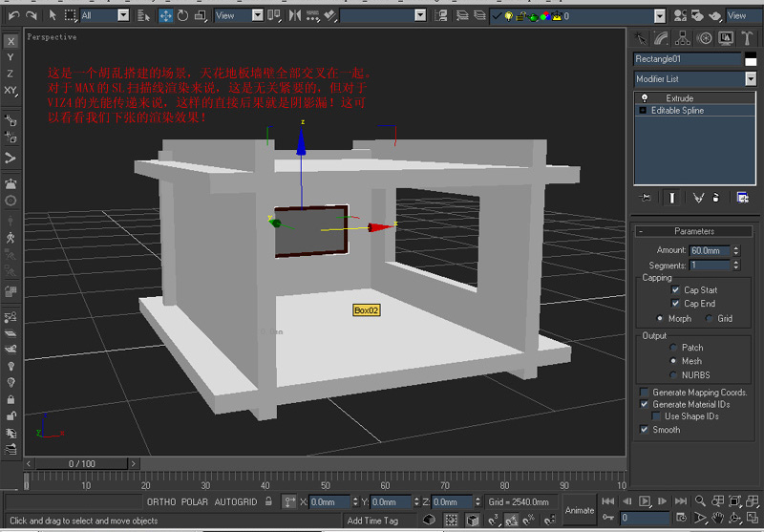
Task: Toggle the Extrude modifier lightbulb
Action: point(644,98)
